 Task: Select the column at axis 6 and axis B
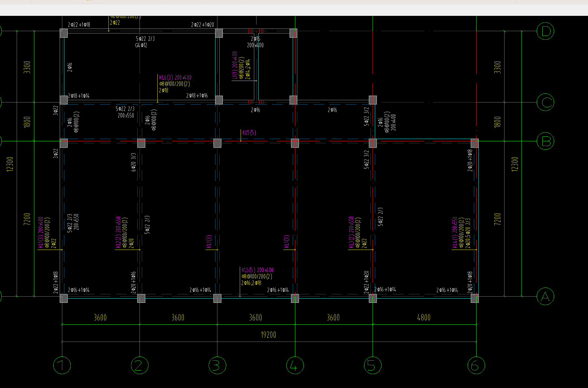(x=475, y=143)
